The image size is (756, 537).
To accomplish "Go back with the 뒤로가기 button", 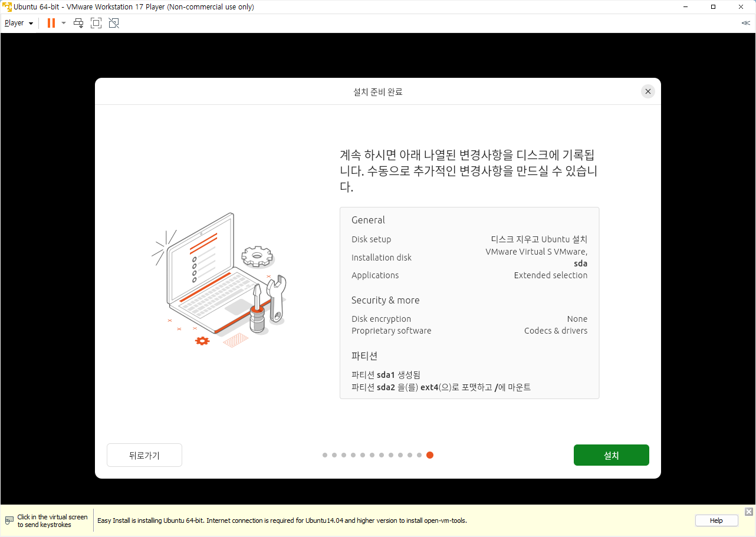I will (144, 455).
